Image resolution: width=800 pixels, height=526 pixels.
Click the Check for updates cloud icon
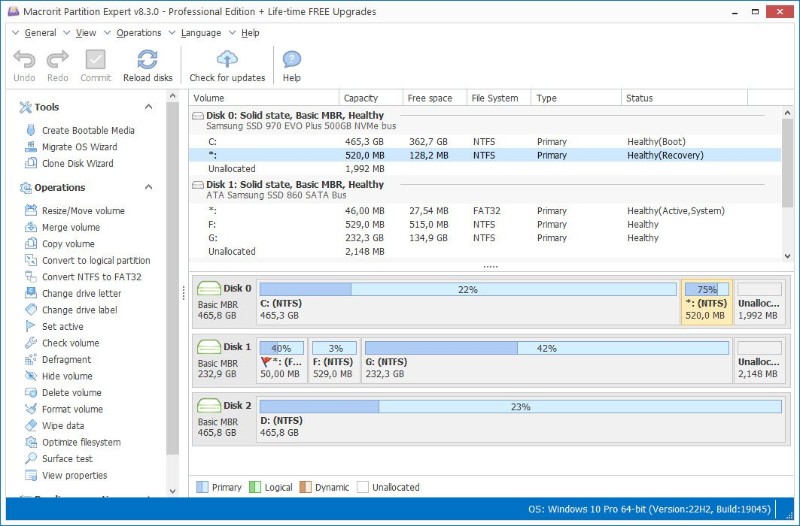tap(227, 60)
